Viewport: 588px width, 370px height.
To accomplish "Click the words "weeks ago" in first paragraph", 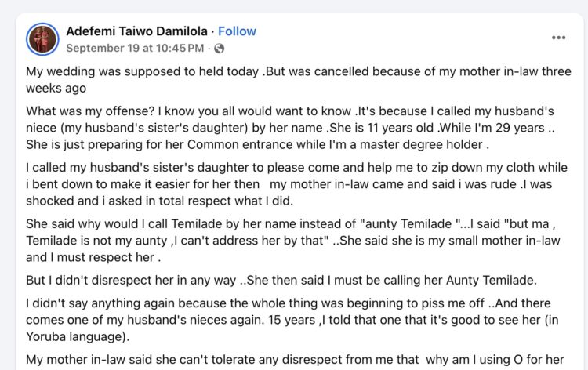I will (x=56, y=89).
